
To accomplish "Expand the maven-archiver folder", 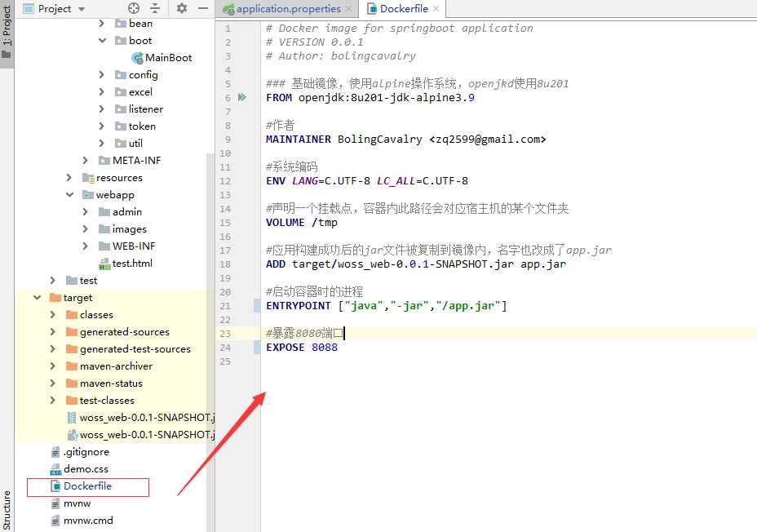I will [x=53, y=366].
